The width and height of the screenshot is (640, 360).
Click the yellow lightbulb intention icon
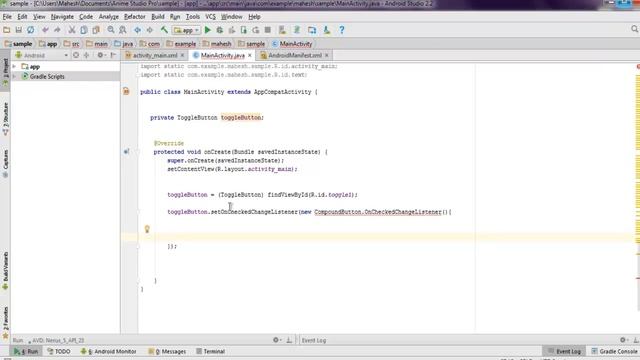tap(147, 229)
